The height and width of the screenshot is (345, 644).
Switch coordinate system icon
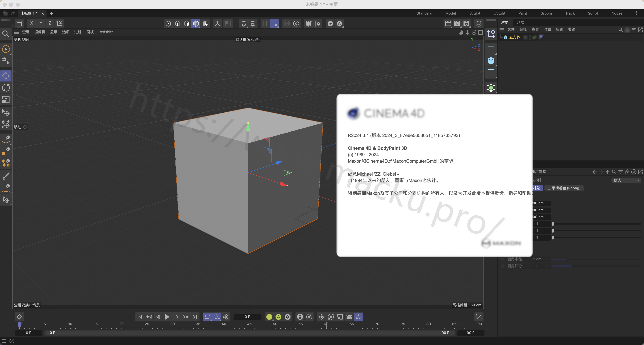(x=59, y=23)
